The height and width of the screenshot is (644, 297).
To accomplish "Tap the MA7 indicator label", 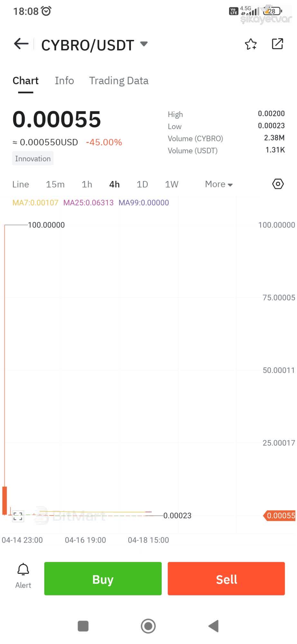I will coord(35,203).
